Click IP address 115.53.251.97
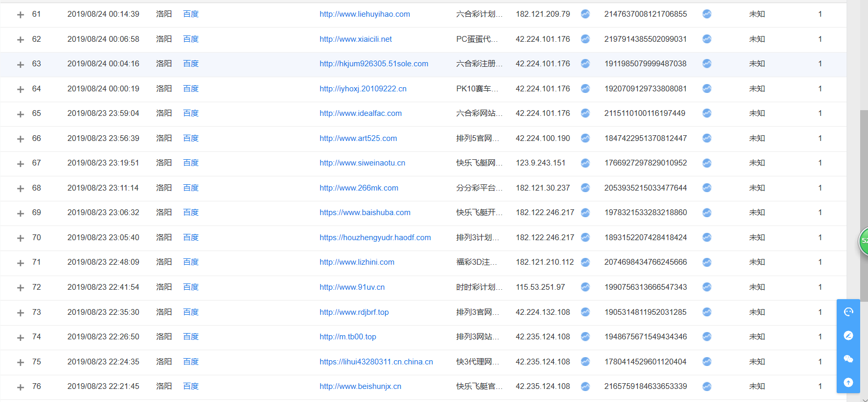 (540, 287)
